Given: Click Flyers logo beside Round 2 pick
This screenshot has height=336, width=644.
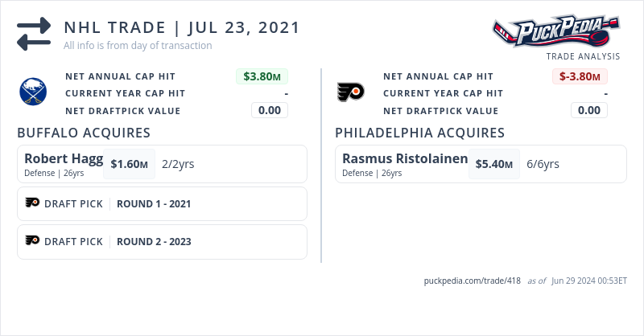Looking at the screenshot, I should pyautogui.click(x=32, y=241).
